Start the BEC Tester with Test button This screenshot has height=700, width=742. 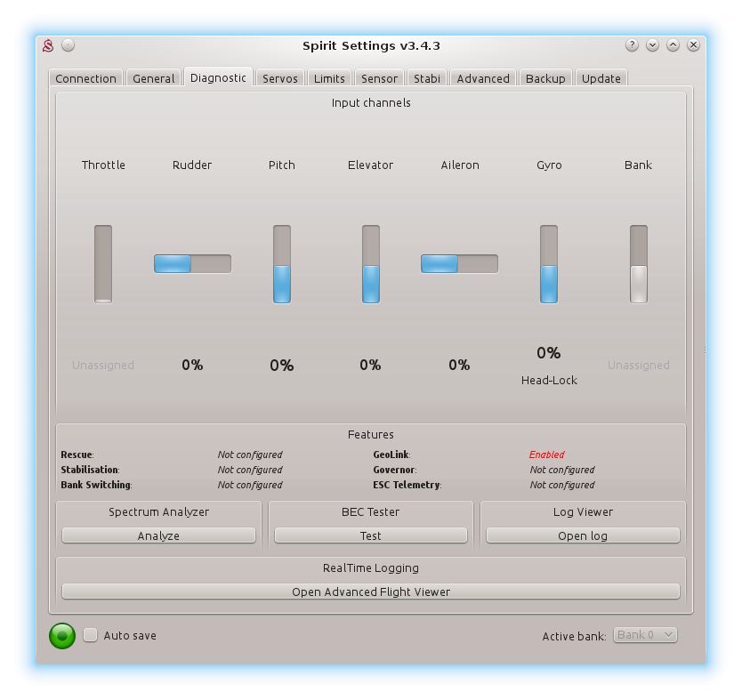pyautogui.click(x=370, y=535)
